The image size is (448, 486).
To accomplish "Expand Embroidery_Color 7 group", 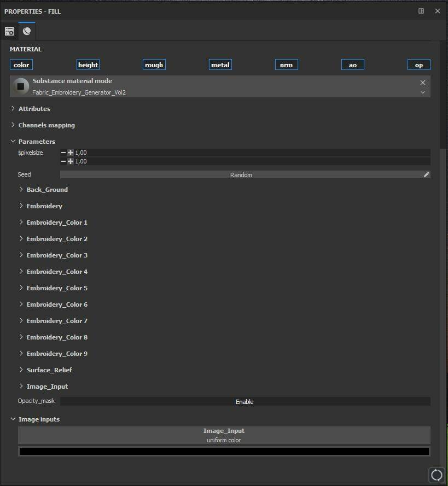I will (x=21, y=321).
